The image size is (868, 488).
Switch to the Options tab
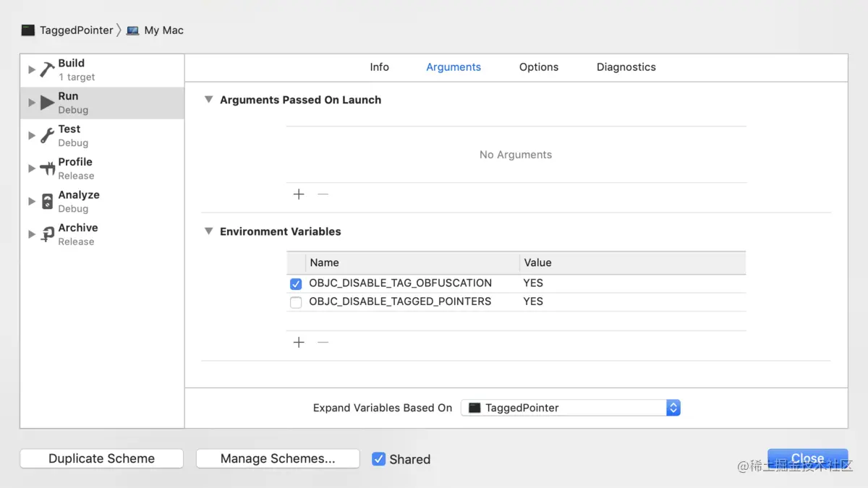click(x=539, y=67)
